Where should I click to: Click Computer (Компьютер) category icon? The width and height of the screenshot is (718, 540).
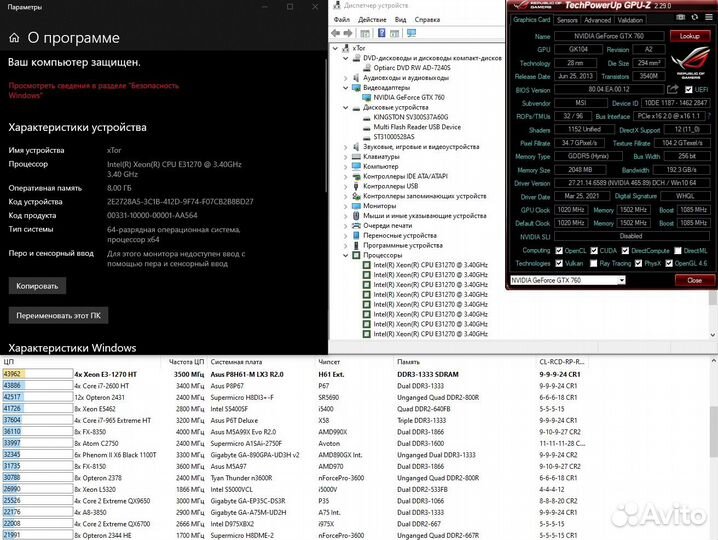pyautogui.click(x=356, y=166)
